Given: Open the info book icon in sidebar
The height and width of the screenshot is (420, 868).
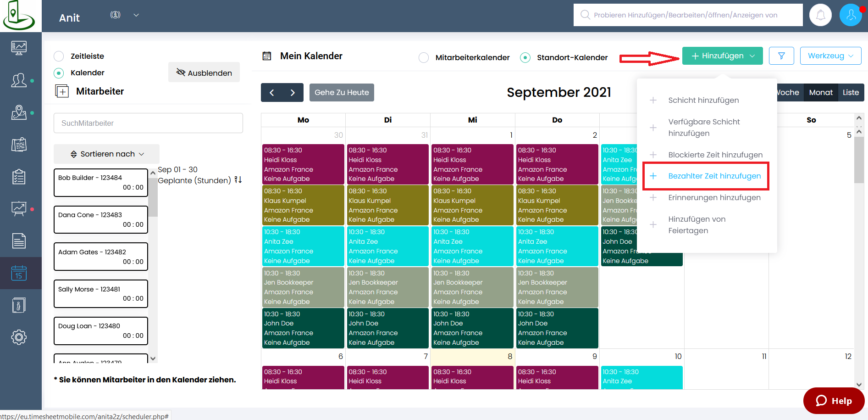Looking at the screenshot, I should tap(19, 305).
